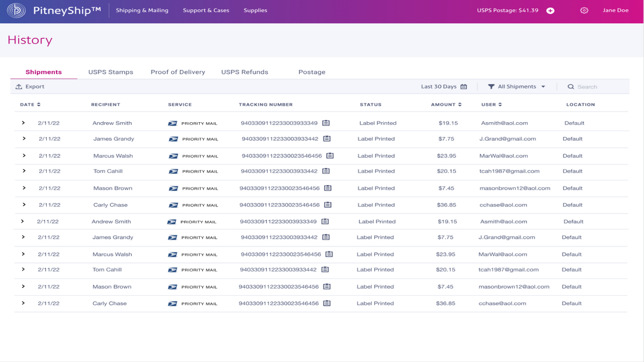Image resolution: width=644 pixels, height=362 pixels.
Task: Click the History page heading
Action: coord(30,40)
